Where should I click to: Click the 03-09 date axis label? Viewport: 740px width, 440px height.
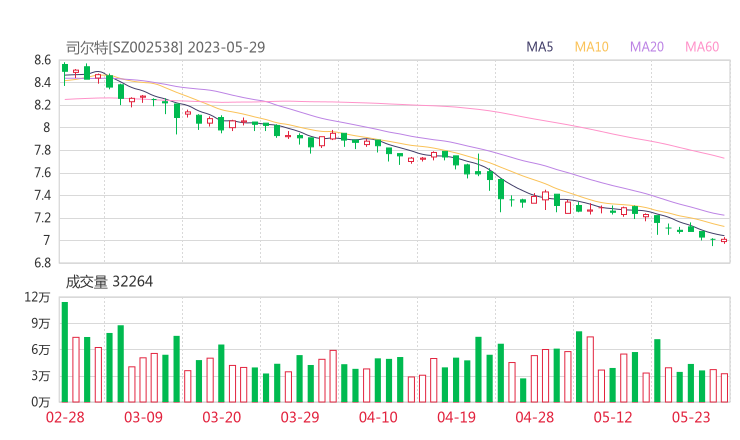143,417
